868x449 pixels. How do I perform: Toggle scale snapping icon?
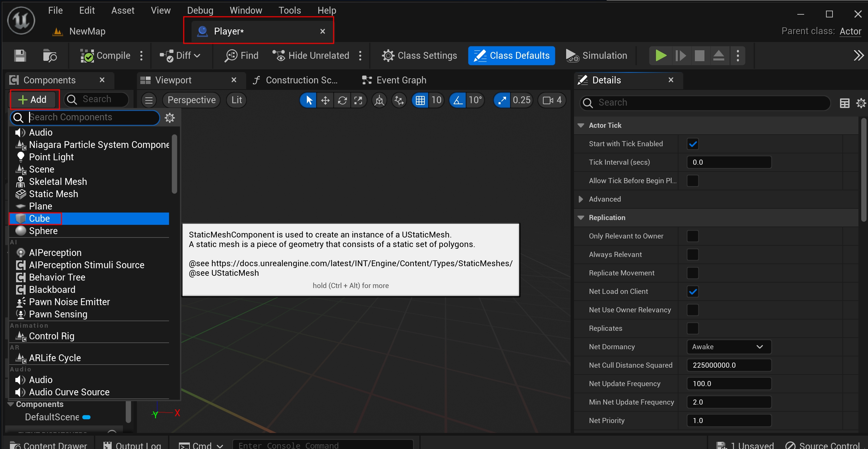pos(502,100)
